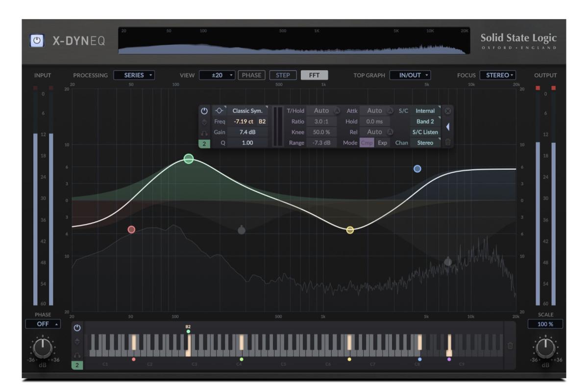The image size is (588, 388).
Task: Click the headphone icon beside the keyboard
Action: pyautogui.click(x=76, y=355)
